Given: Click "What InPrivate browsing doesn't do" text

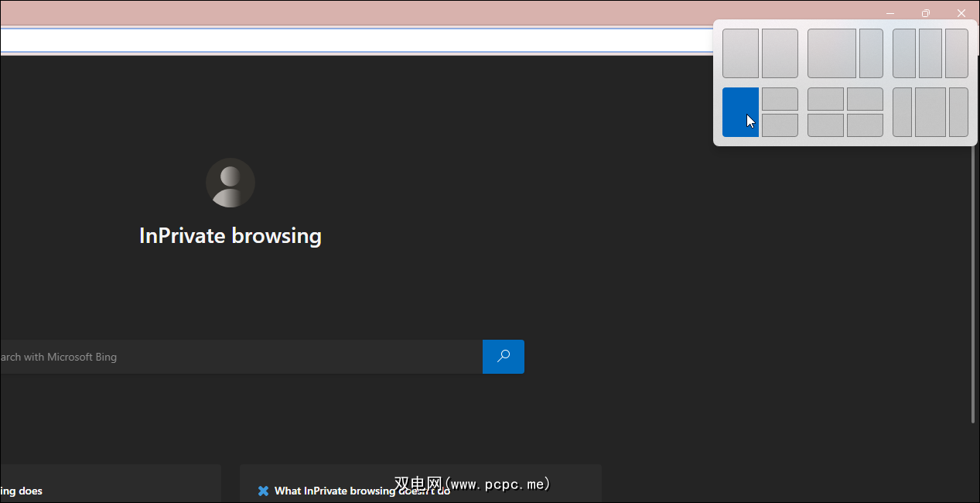Looking at the screenshot, I should pos(362,491).
